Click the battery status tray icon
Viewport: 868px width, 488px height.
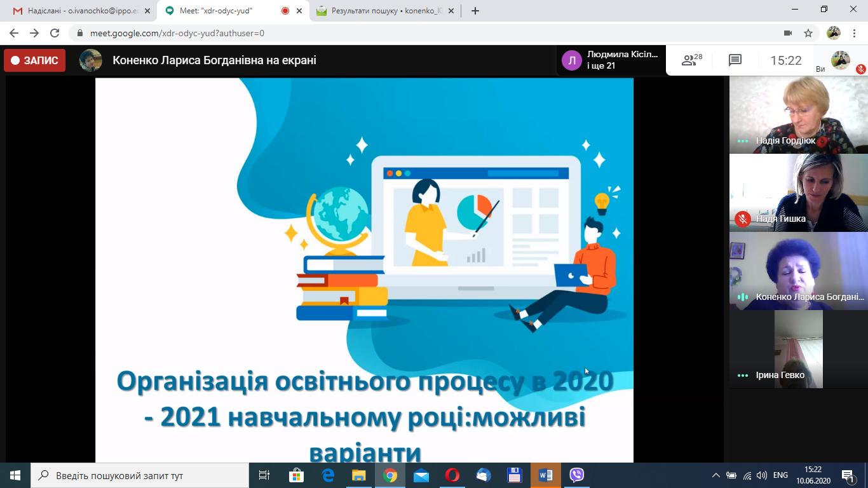pyautogui.click(x=731, y=475)
